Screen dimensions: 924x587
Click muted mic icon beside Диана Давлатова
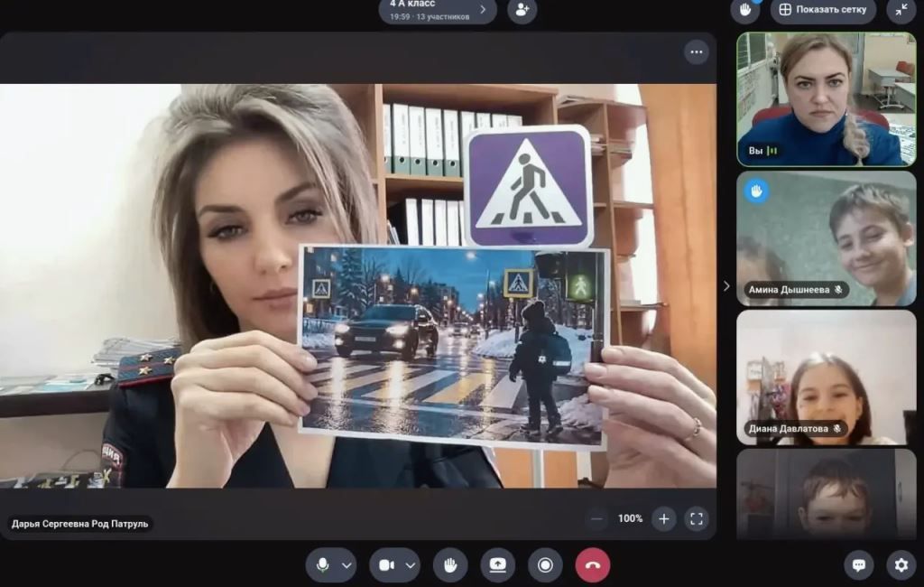tap(836, 429)
